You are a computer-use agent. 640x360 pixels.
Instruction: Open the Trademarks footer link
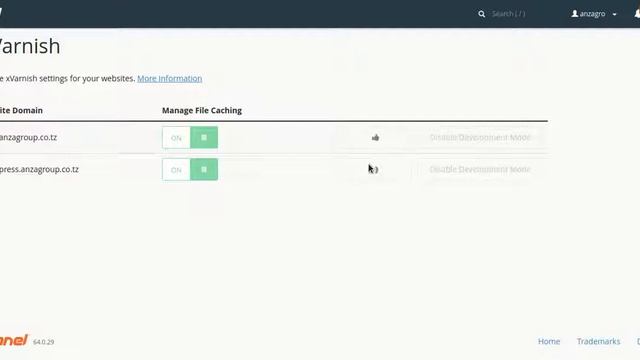(x=598, y=341)
